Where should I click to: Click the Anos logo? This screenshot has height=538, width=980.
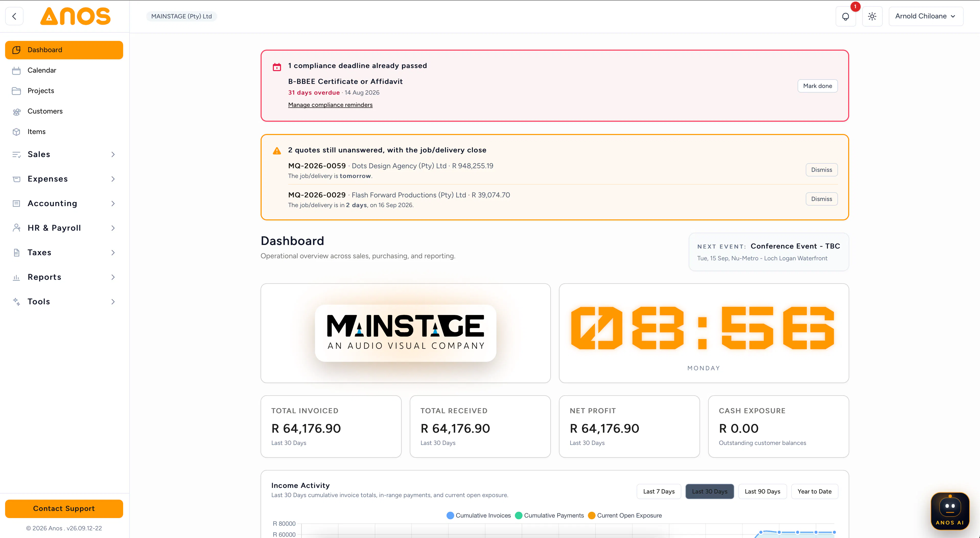75,16
